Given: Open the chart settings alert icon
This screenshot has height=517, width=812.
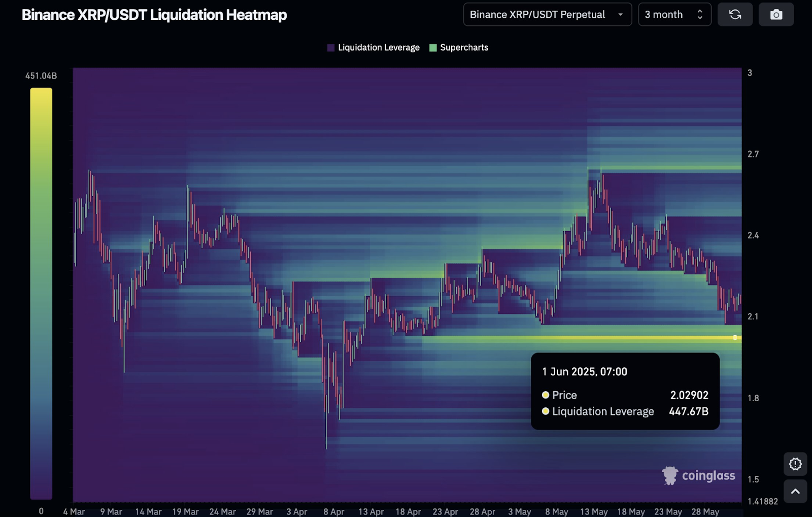Looking at the screenshot, I should [795, 464].
